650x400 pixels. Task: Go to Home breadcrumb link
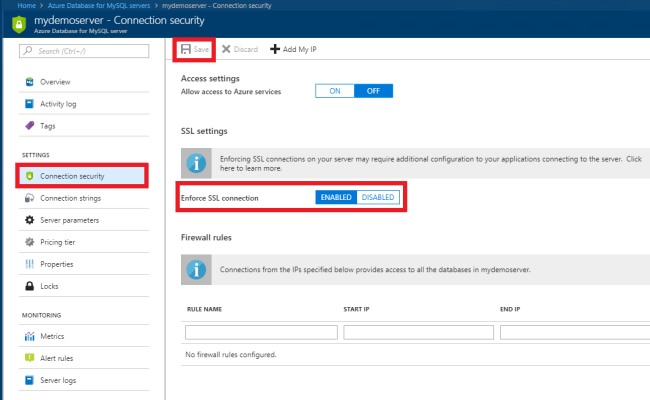(27, 5)
